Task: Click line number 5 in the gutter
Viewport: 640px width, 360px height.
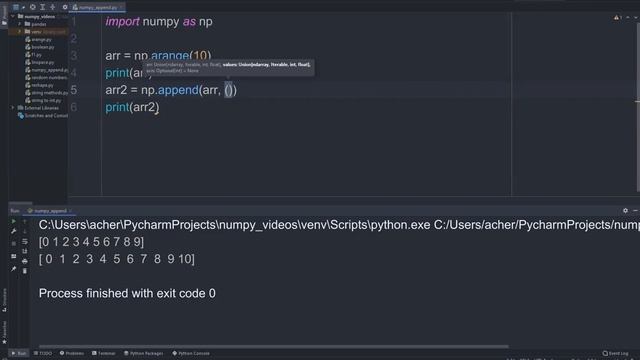Action: coord(73,90)
